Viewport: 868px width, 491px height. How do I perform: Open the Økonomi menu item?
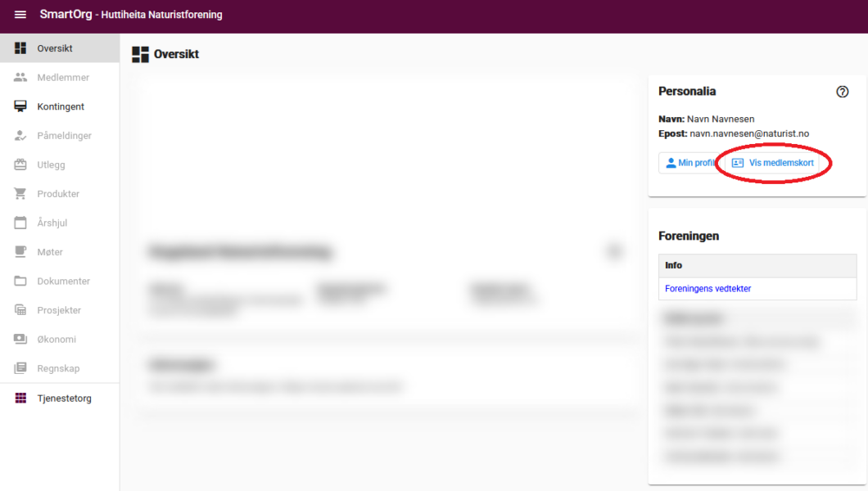click(x=56, y=340)
